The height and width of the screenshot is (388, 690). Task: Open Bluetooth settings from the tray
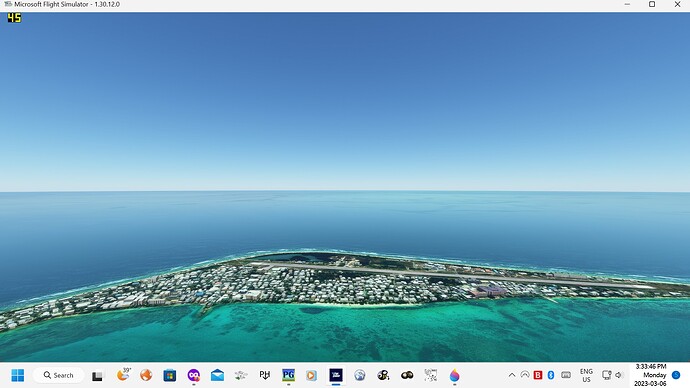coord(551,375)
